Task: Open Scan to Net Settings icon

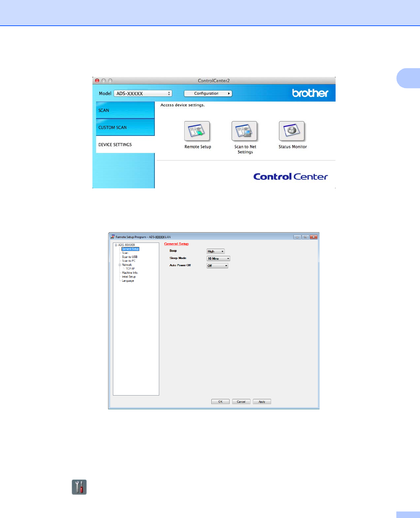Action: (x=244, y=131)
